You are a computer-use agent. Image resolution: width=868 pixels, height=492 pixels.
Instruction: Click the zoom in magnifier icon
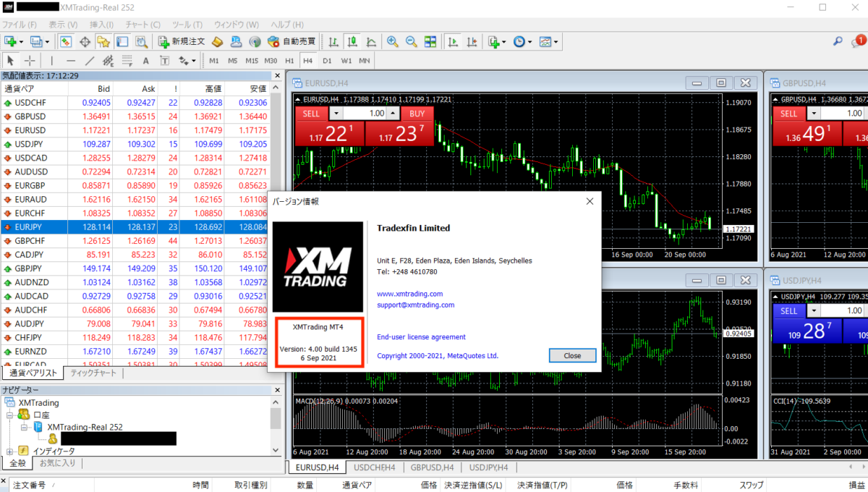pyautogui.click(x=393, y=42)
